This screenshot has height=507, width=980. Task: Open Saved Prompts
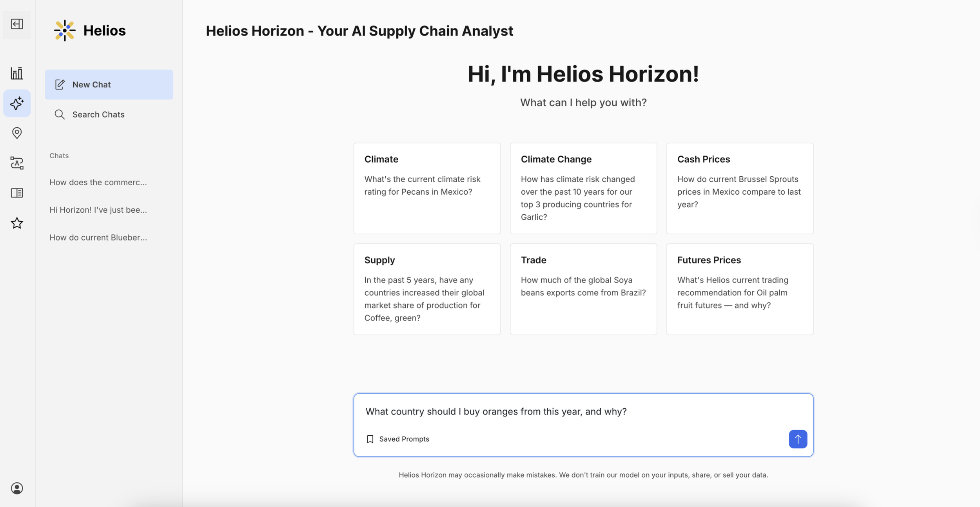pyautogui.click(x=397, y=439)
